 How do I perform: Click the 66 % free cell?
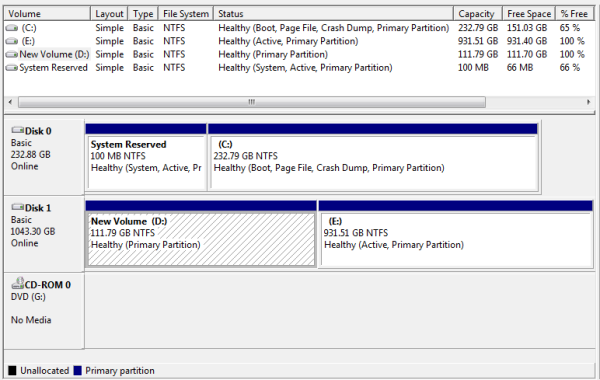pyautogui.click(x=570, y=68)
